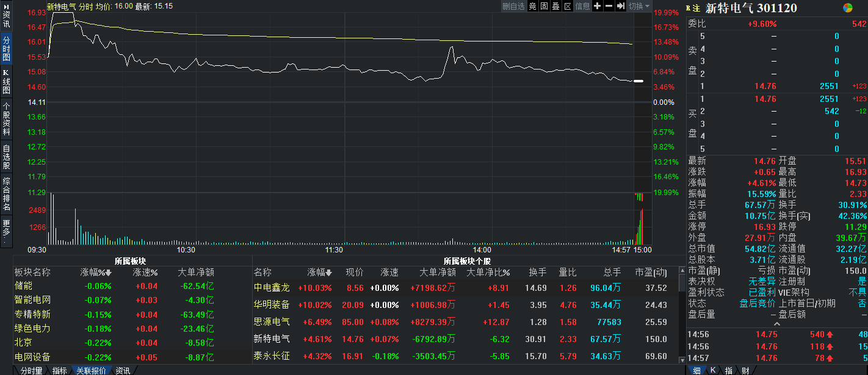The width and height of the screenshot is (868, 375).
Task: Click the 市盈(动) column header
Action: [651, 272]
